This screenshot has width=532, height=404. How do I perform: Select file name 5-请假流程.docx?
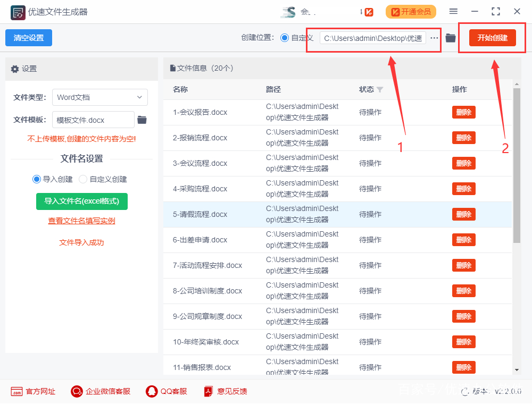(200, 215)
